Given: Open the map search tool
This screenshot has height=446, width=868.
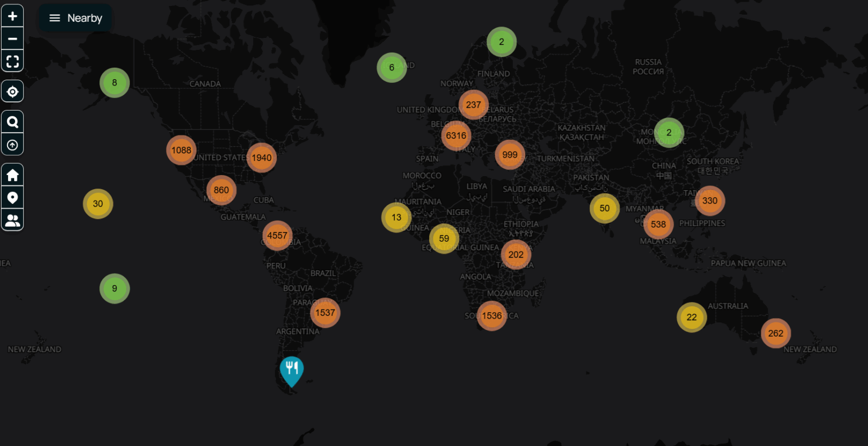Looking at the screenshot, I should (12, 122).
